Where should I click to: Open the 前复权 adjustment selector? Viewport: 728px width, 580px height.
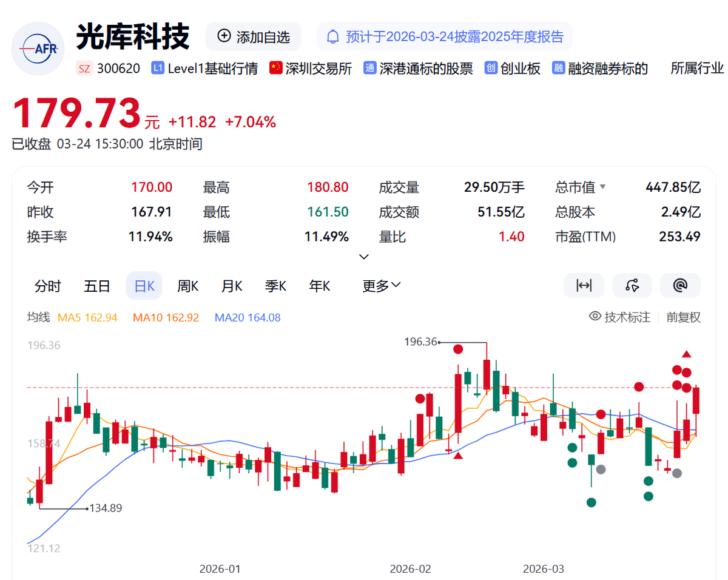pos(683,317)
